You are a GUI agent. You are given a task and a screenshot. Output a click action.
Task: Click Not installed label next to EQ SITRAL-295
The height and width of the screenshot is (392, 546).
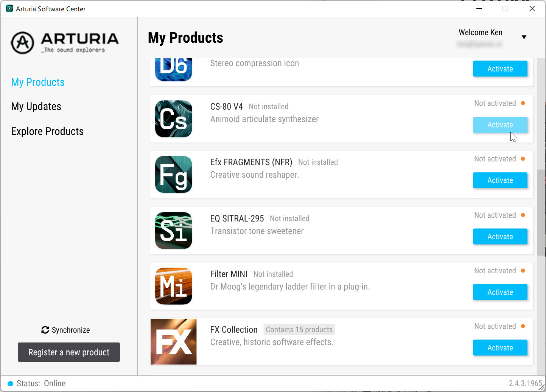[x=289, y=218]
